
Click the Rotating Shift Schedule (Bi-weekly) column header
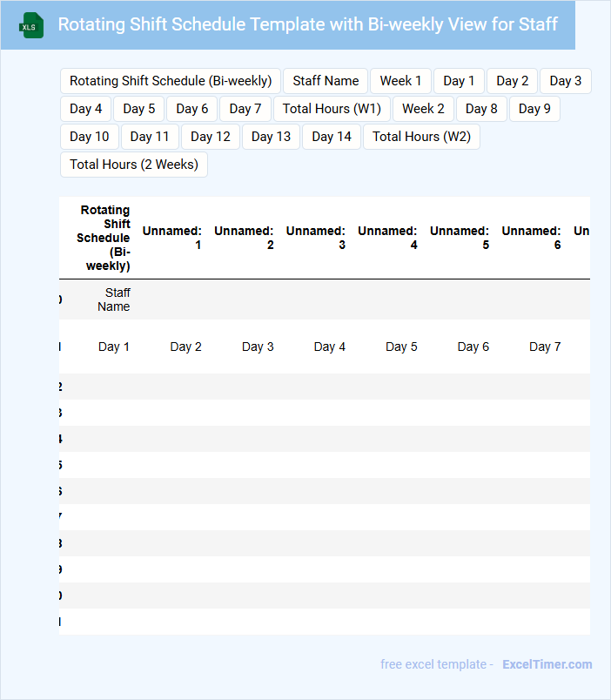[x=103, y=238]
